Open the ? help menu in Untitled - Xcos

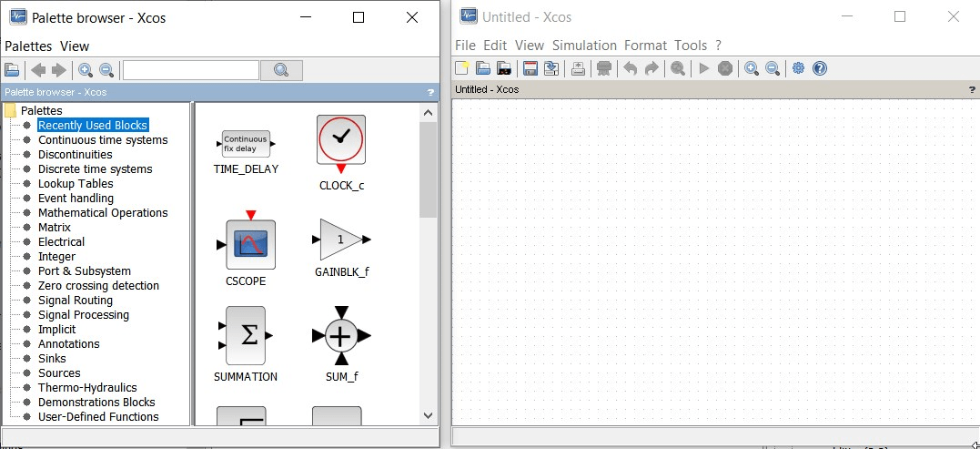718,46
